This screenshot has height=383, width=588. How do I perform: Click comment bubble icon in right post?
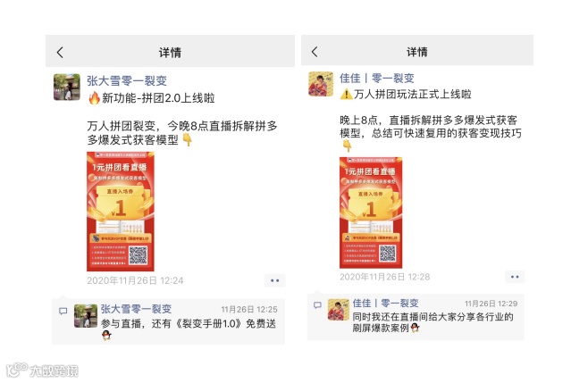click(x=317, y=305)
